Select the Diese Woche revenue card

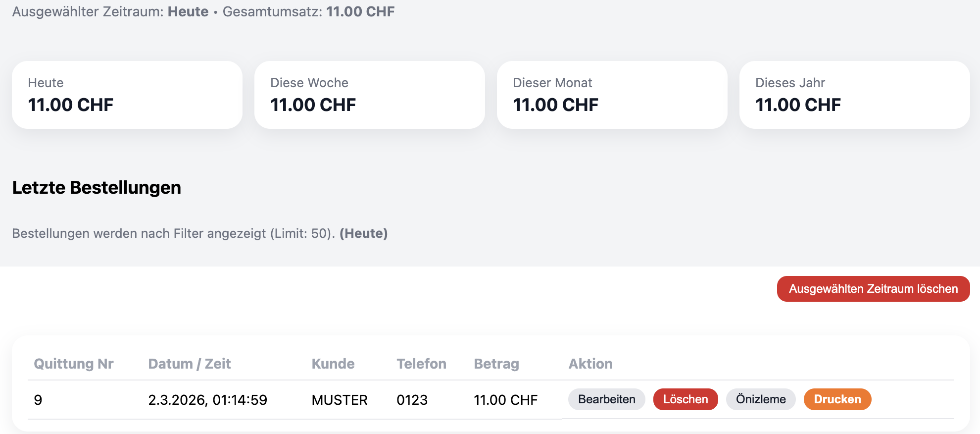370,95
